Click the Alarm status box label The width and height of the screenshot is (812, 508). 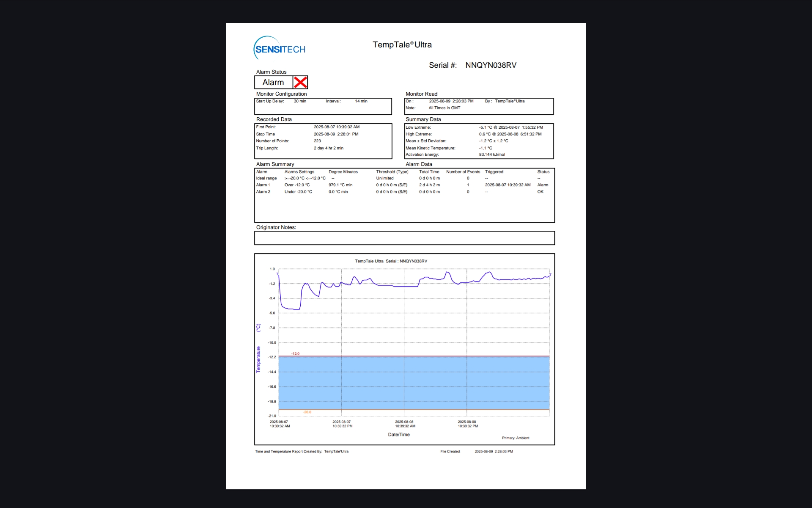click(273, 83)
